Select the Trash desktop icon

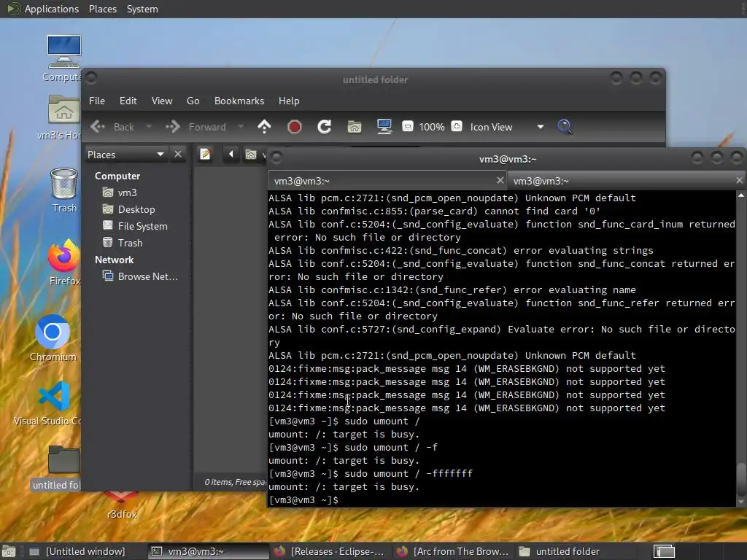pos(64,190)
